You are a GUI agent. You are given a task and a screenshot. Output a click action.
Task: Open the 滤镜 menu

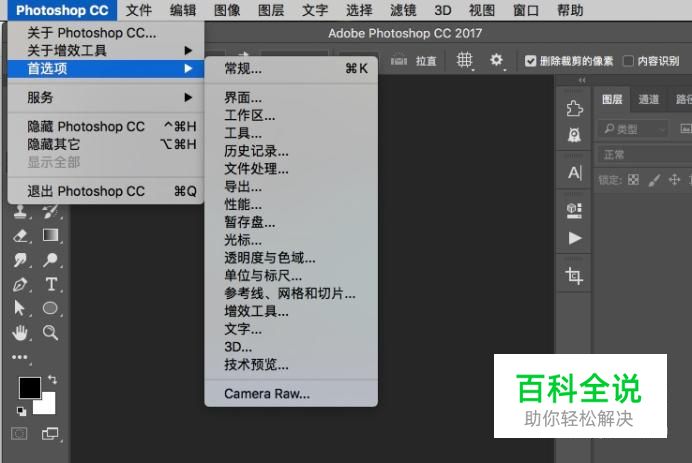tap(403, 10)
